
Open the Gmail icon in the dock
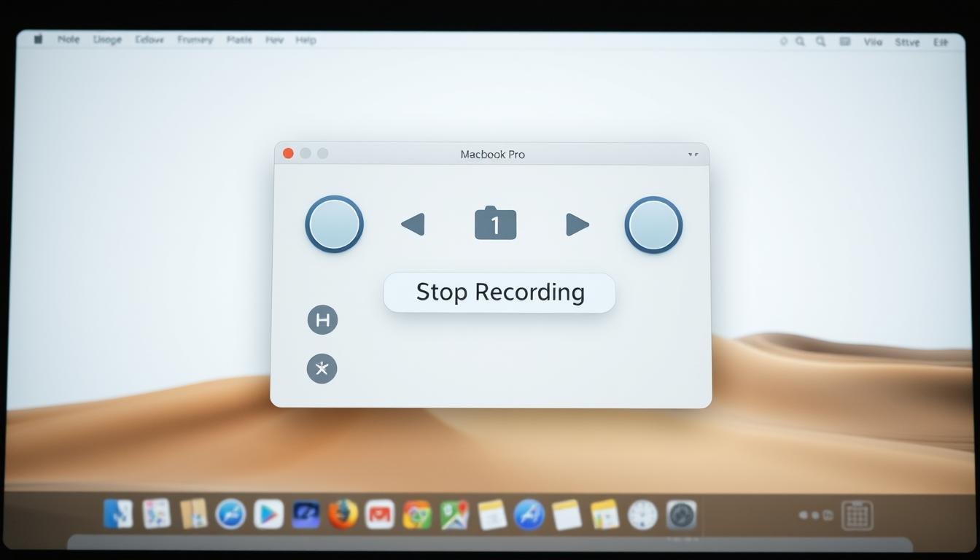point(380,515)
